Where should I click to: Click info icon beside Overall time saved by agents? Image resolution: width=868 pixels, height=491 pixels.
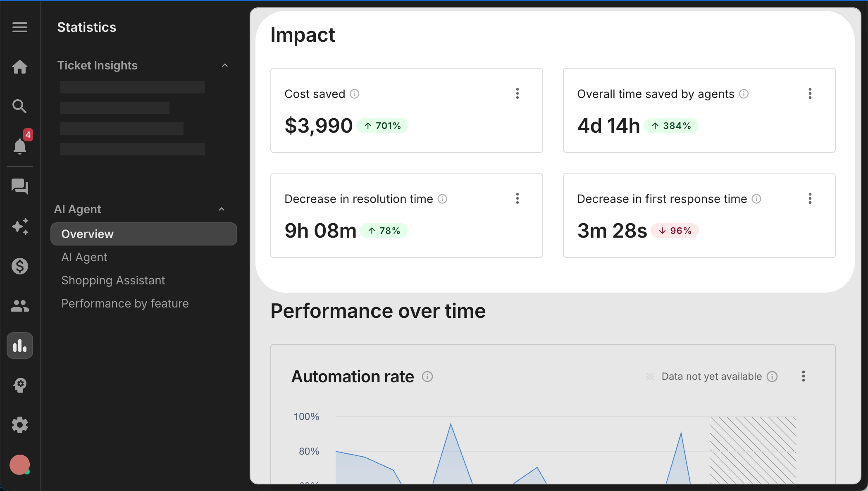[x=744, y=94]
